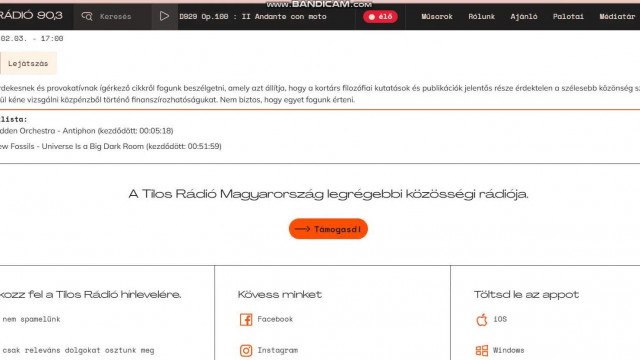The width and height of the screenshot is (640, 360).
Task: Select the Antiphon tracklist entry
Action: click(x=87, y=131)
